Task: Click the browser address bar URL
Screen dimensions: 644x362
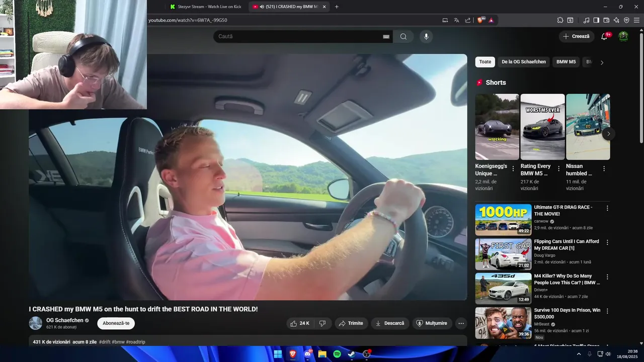Action: pyautogui.click(x=188, y=20)
